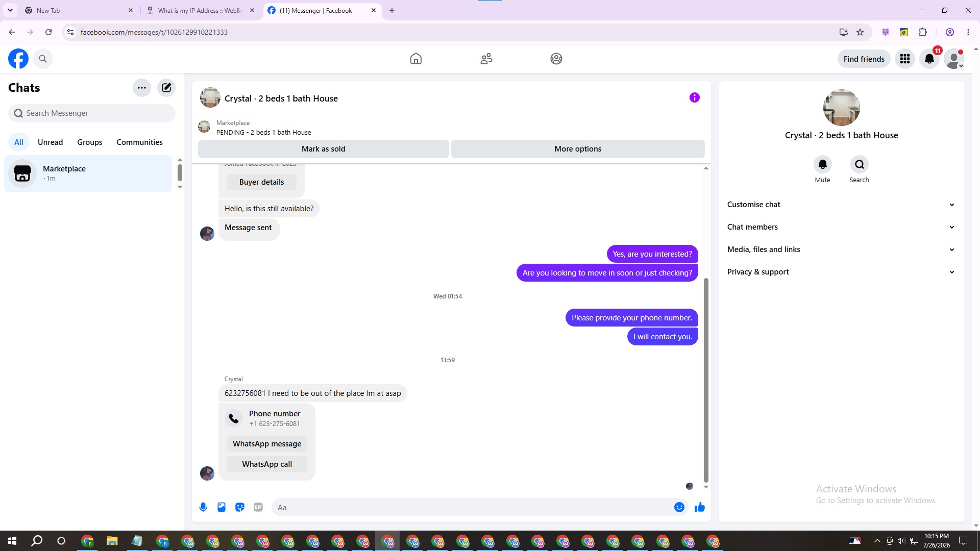Open the site information icon in address bar
The image size is (980, 551).
70,32
